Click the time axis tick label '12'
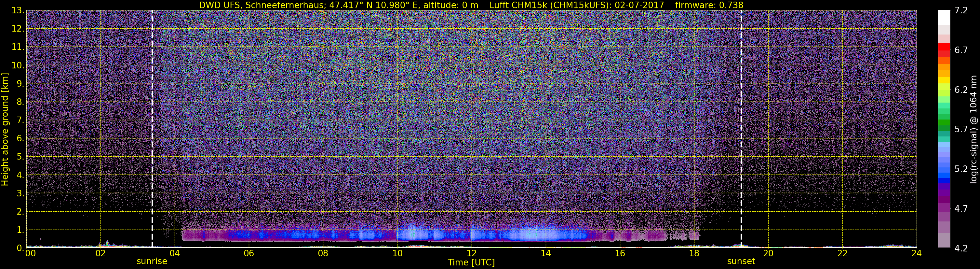Viewport: 980px width, 269px height. click(x=471, y=253)
